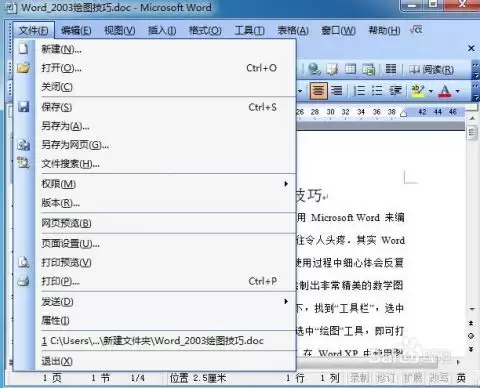This screenshot has width=480, height=388.
Task: Close the document with the X below title bar
Action: (x=471, y=48)
